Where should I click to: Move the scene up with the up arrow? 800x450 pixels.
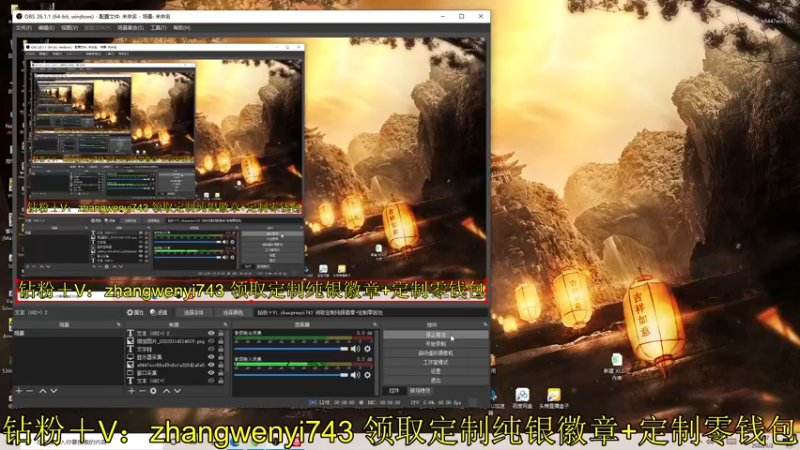(43, 391)
